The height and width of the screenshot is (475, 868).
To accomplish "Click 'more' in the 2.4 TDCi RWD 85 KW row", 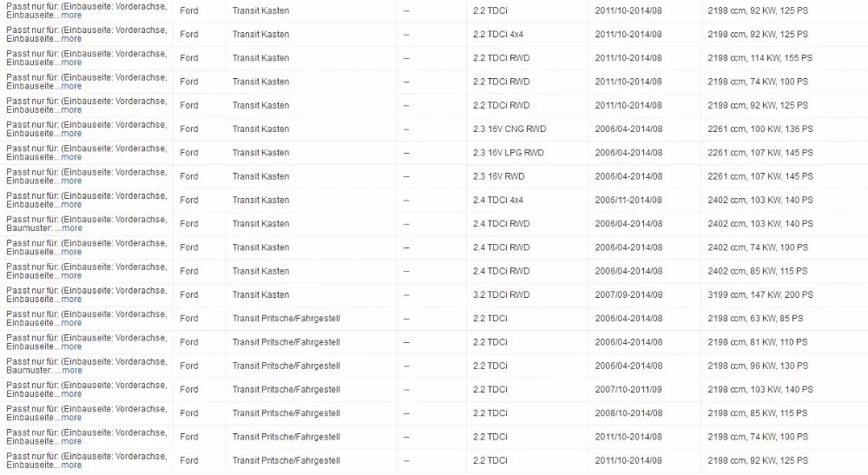I will click(x=71, y=275).
